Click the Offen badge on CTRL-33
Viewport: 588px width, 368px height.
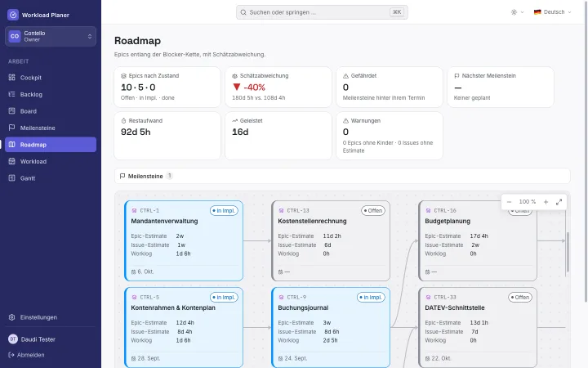pyautogui.click(x=519, y=298)
